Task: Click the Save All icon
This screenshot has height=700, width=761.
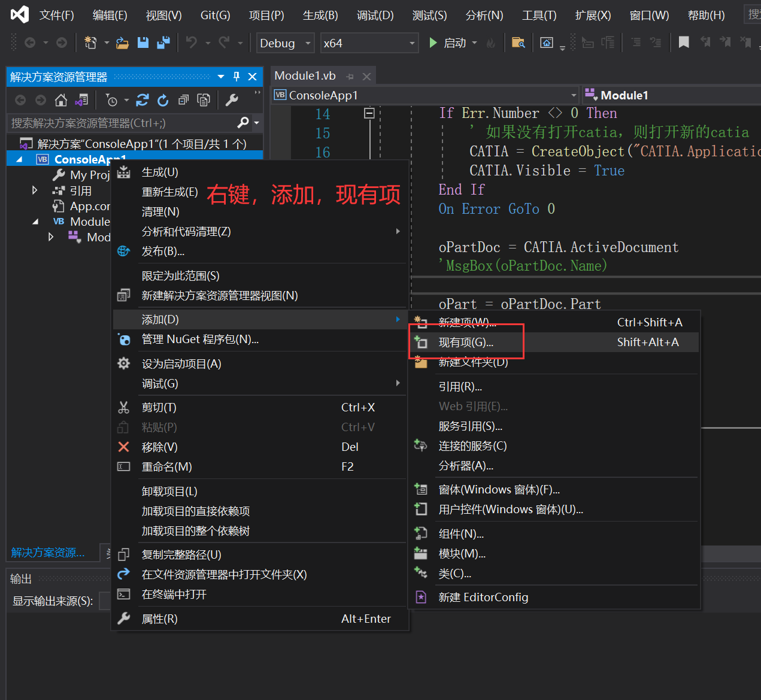Action: (x=163, y=43)
